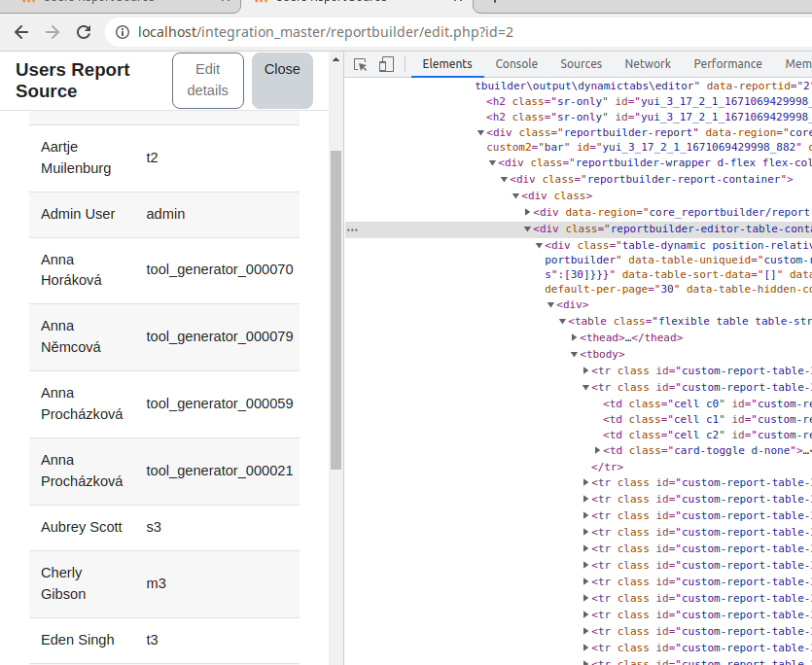The width and height of the screenshot is (812, 665).
Task: Click the Anna Horáková name cell
Action: point(71,270)
